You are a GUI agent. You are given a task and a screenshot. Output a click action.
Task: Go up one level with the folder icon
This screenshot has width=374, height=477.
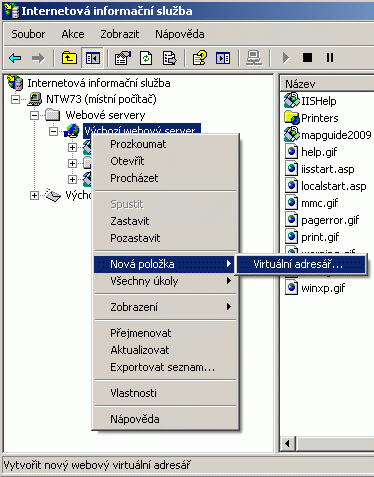(x=69, y=58)
